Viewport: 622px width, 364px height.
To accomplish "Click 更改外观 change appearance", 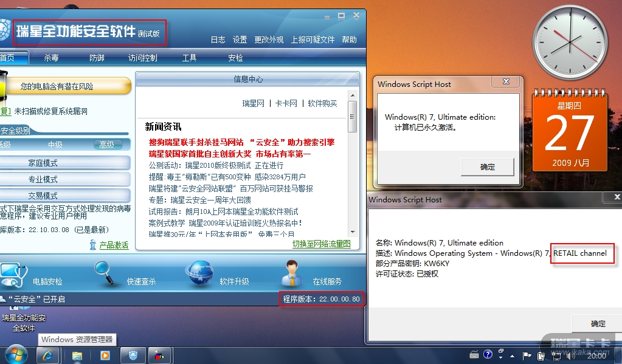I will pos(269,39).
